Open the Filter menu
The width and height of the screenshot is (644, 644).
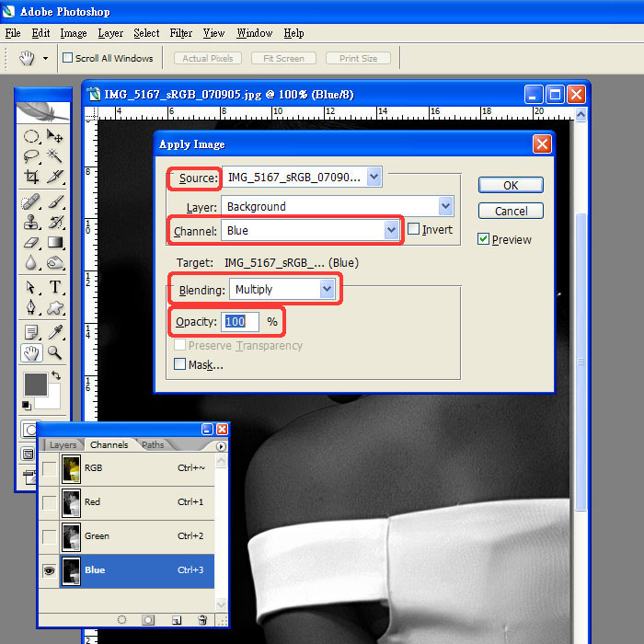(181, 33)
